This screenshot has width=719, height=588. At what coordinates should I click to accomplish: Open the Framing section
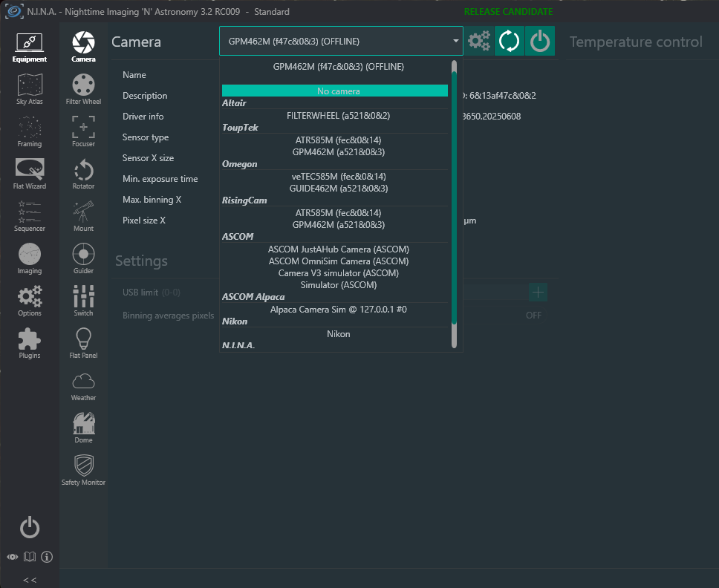tap(30, 132)
